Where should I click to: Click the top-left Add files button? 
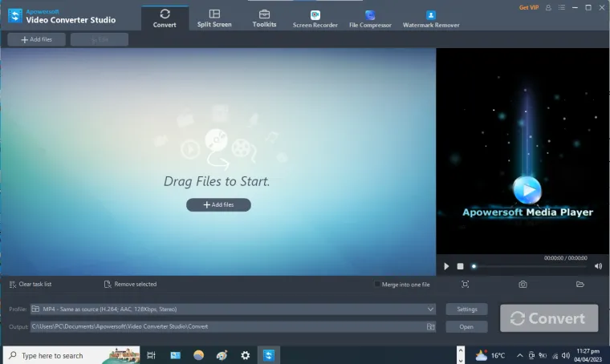(x=37, y=39)
